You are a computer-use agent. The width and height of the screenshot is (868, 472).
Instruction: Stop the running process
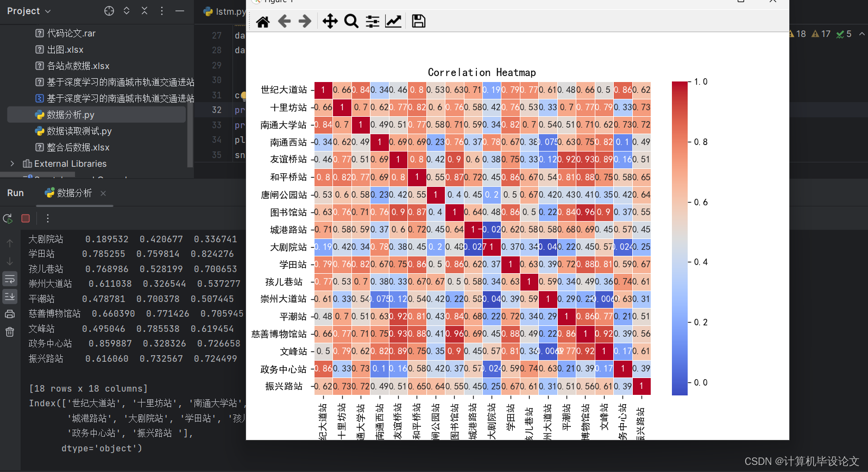pos(26,218)
